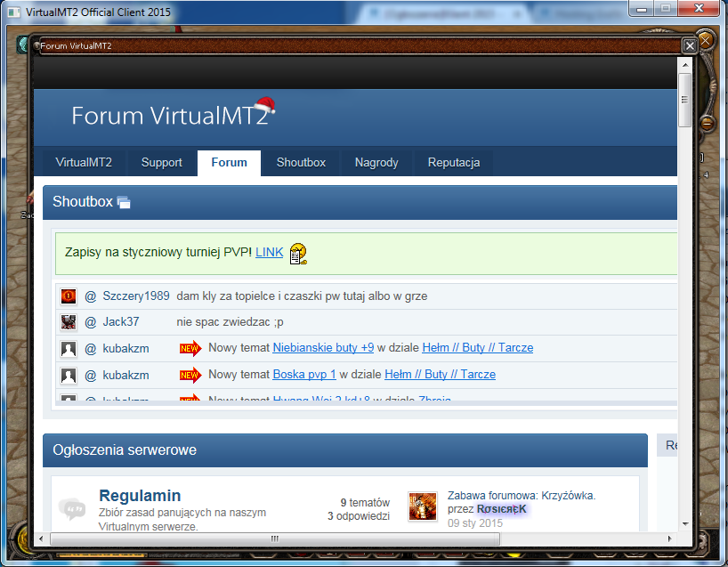Click the round minus button on the game panel
Image resolution: width=728 pixels, height=567 pixels.
pos(707,124)
